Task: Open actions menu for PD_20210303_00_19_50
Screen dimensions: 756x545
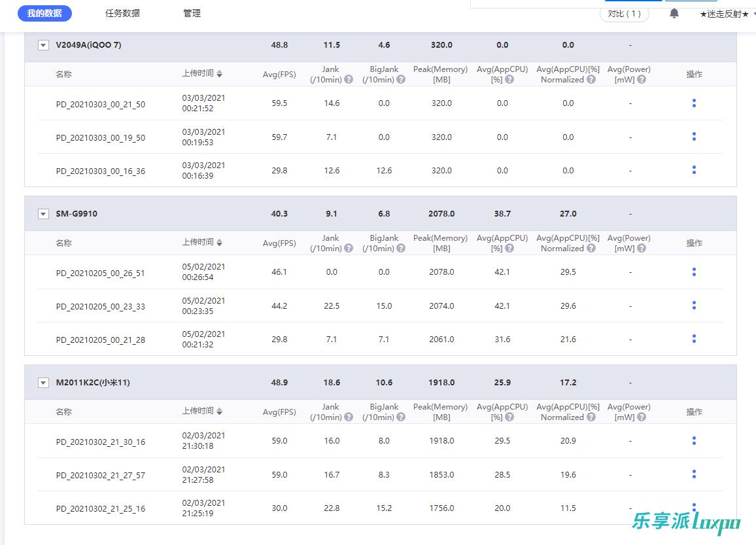Action: pos(694,137)
